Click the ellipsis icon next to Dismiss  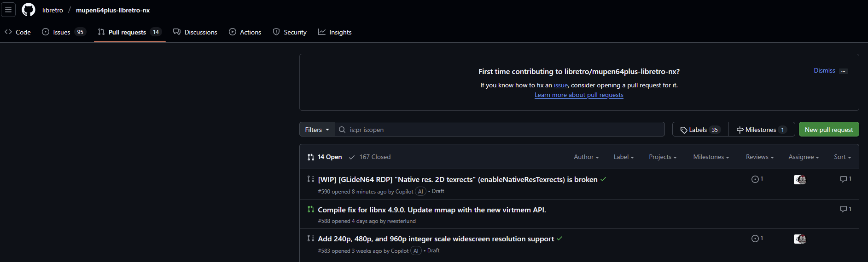coord(843,71)
